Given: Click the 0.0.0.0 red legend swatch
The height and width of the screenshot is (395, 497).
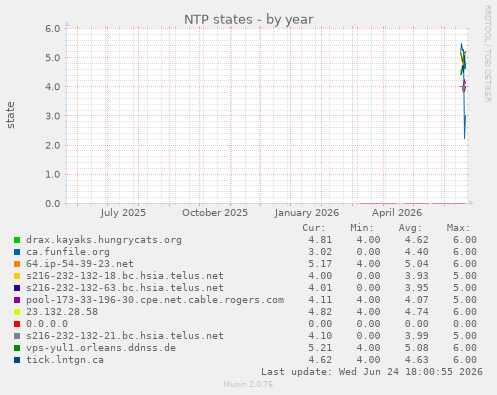Looking at the screenshot, I should (x=17, y=324).
